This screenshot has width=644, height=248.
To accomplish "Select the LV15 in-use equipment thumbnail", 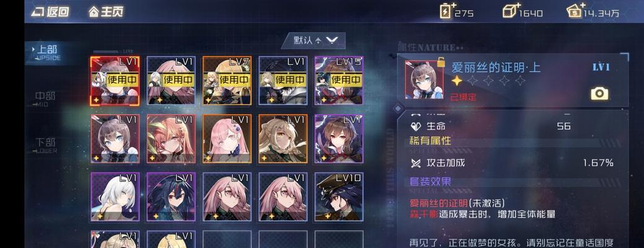I will click(x=339, y=81).
